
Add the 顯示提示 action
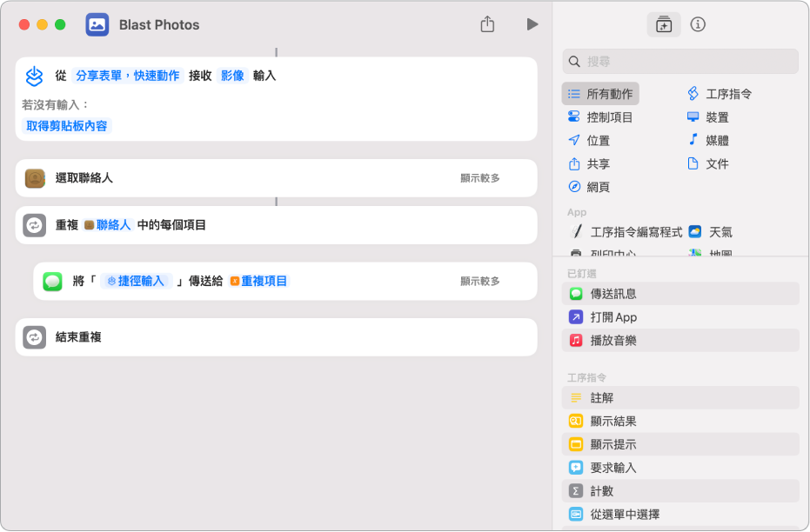[679, 444]
